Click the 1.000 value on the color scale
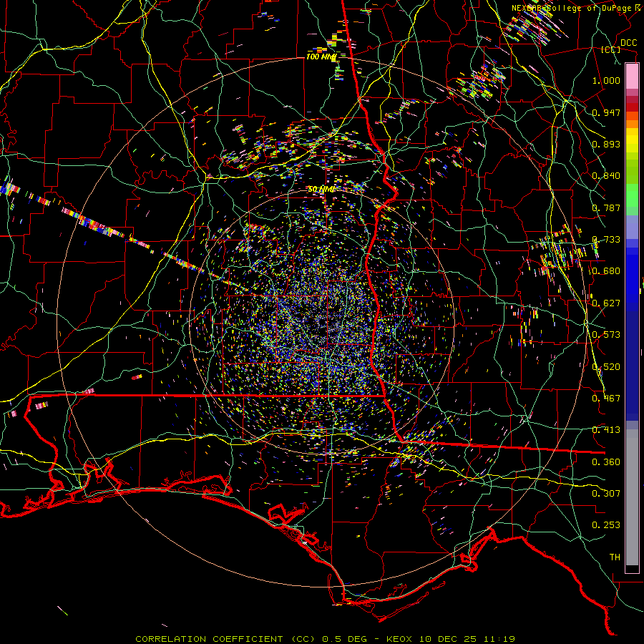The image size is (644, 644). coord(606,80)
